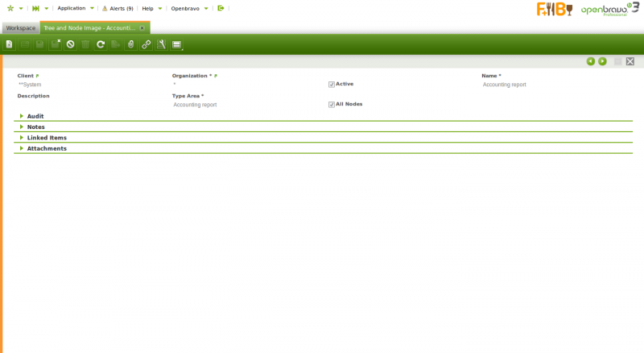
Task: Click the Save (floppy disk) toolbar icon
Action: coord(39,44)
